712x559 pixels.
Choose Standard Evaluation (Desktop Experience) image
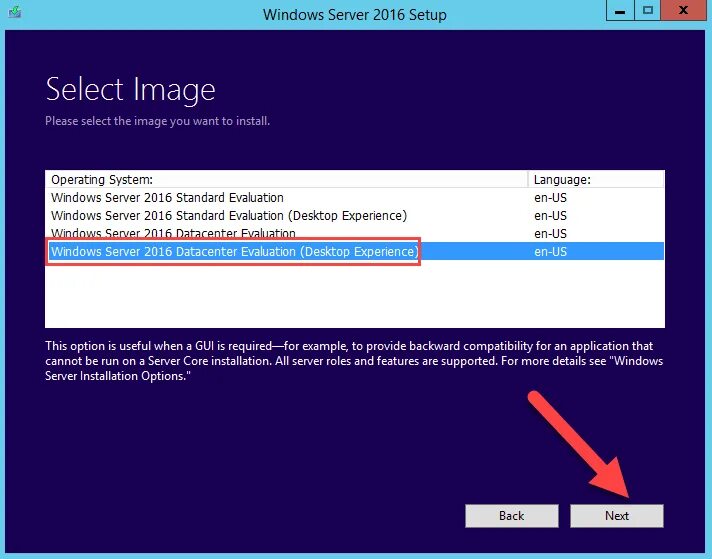[355, 216]
